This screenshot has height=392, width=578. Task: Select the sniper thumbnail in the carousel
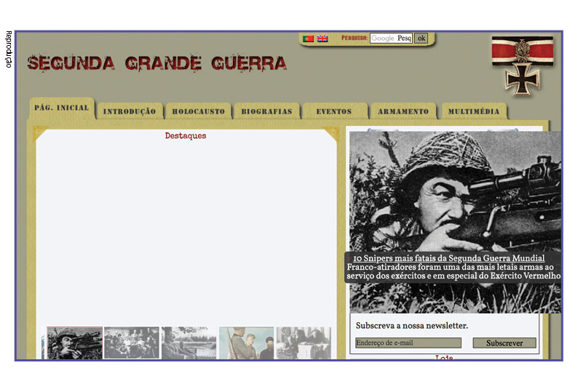(x=74, y=343)
